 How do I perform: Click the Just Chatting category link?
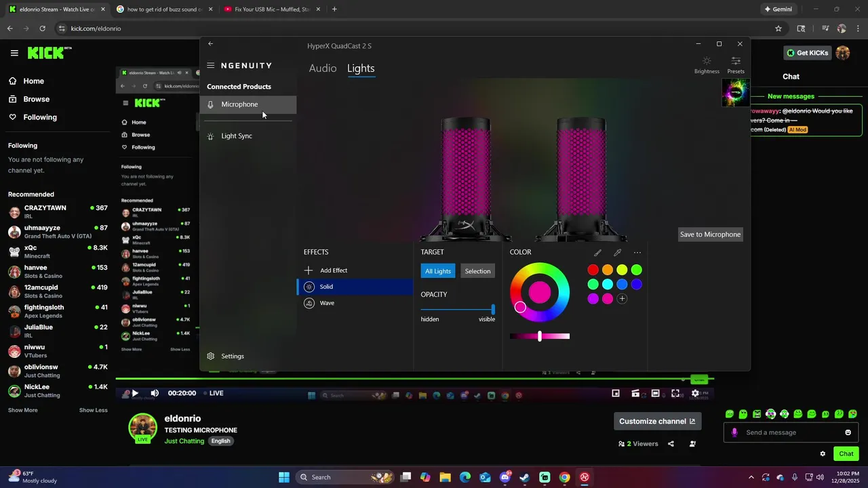(184, 441)
